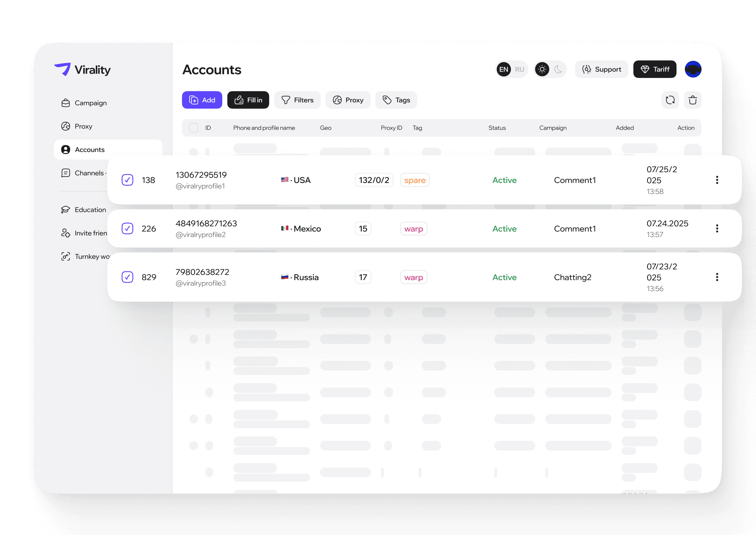
Task: Select light mode sun icon
Action: pos(542,69)
